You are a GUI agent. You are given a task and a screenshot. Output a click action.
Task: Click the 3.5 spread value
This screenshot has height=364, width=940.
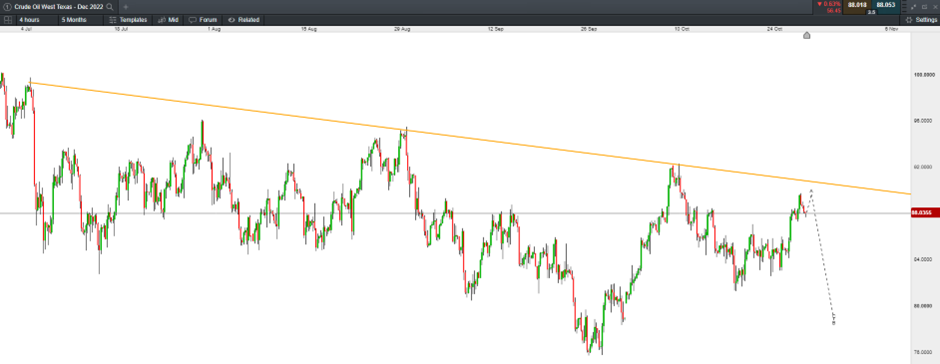872,11
